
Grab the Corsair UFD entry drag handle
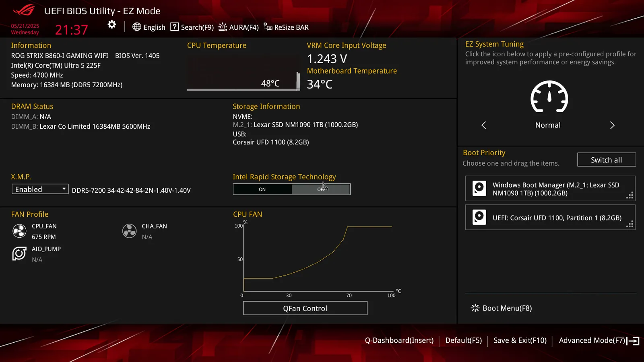(630, 224)
